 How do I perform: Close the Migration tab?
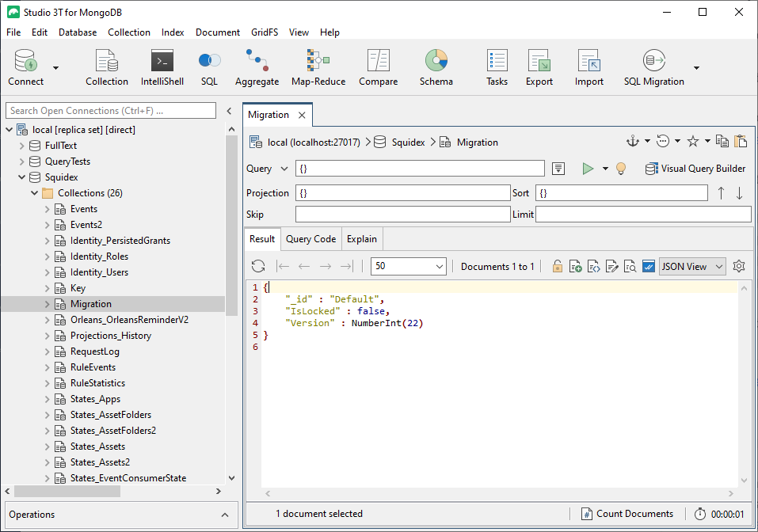302,115
